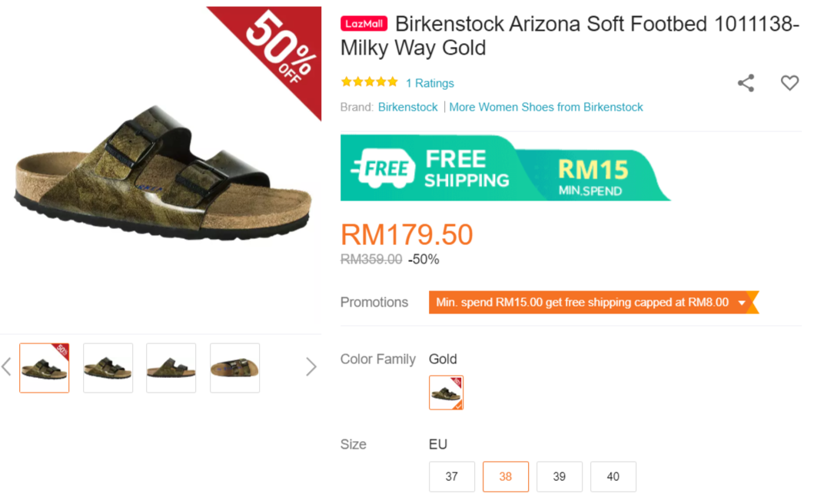The image size is (817, 504).
Task: Select the second product thumbnail
Action: click(x=108, y=368)
